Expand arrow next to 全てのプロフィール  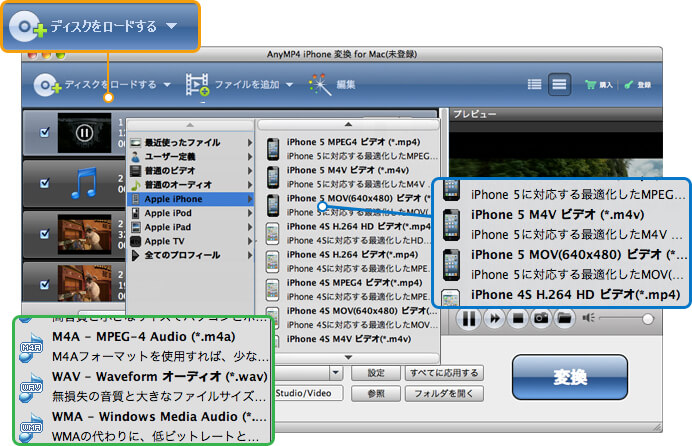[250, 255]
